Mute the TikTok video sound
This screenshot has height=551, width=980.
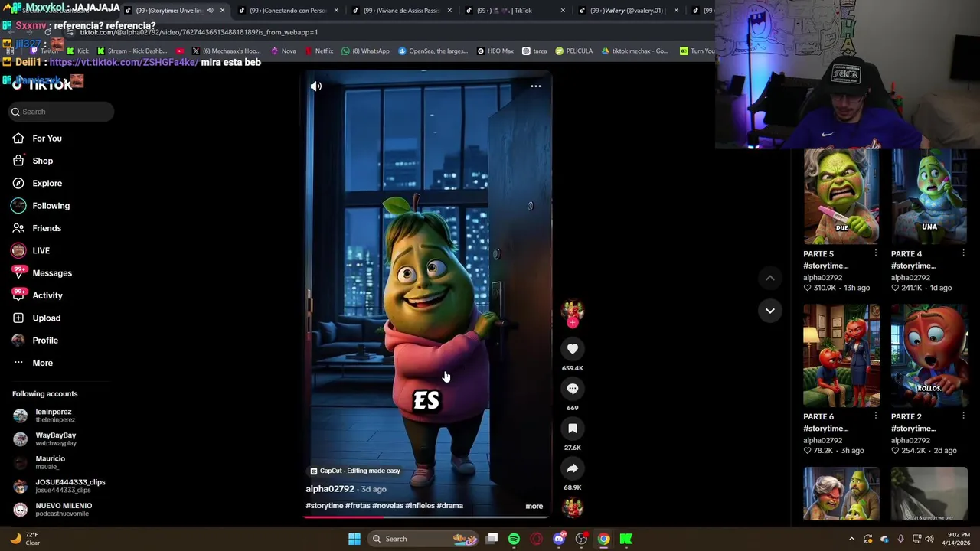(x=316, y=86)
